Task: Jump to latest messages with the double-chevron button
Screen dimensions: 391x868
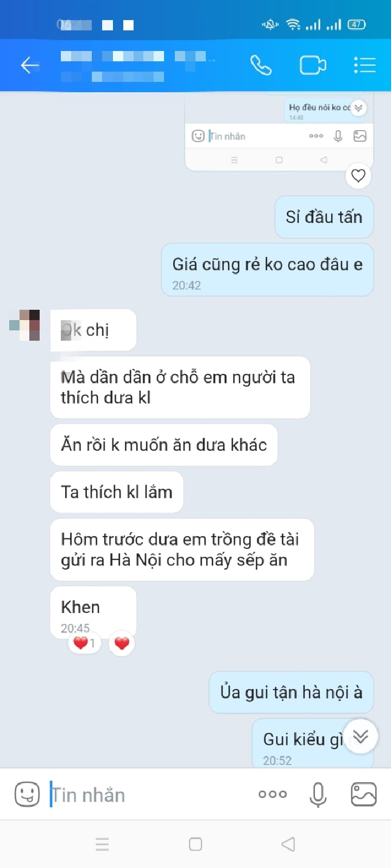Action: [361, 736]
